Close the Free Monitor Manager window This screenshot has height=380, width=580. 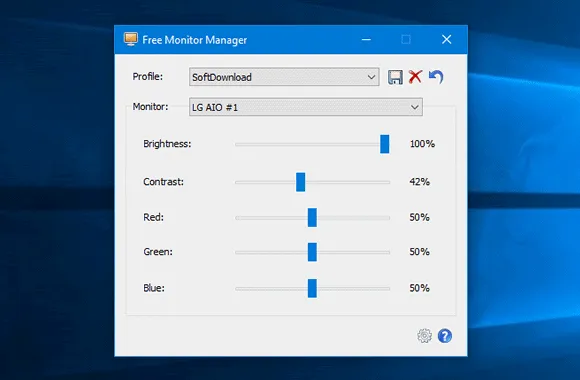click(446, 39)
